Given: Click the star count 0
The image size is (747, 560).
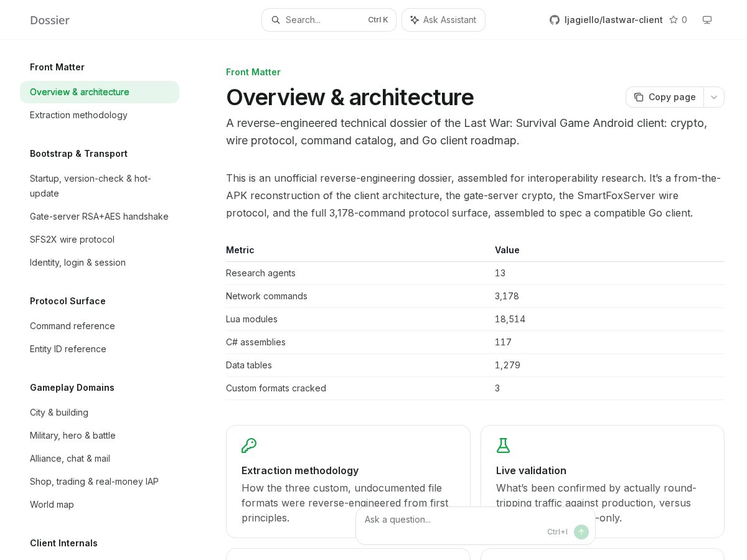Looking at the screenshot, I should click(684, 20).
